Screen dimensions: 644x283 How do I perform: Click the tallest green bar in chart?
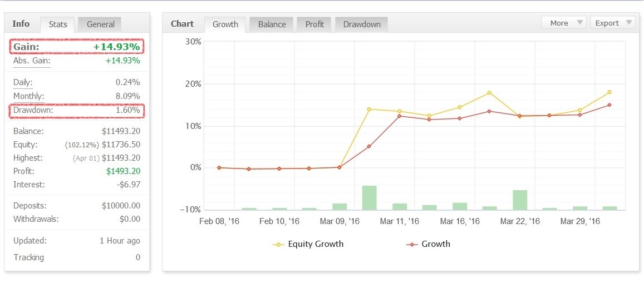(x=369, y=198)
